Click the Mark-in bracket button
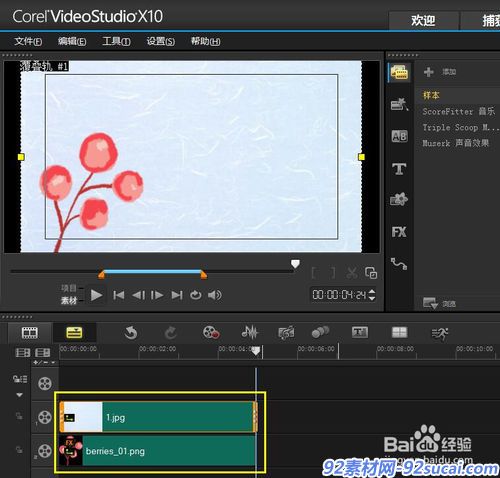 (x=314, y=273)
